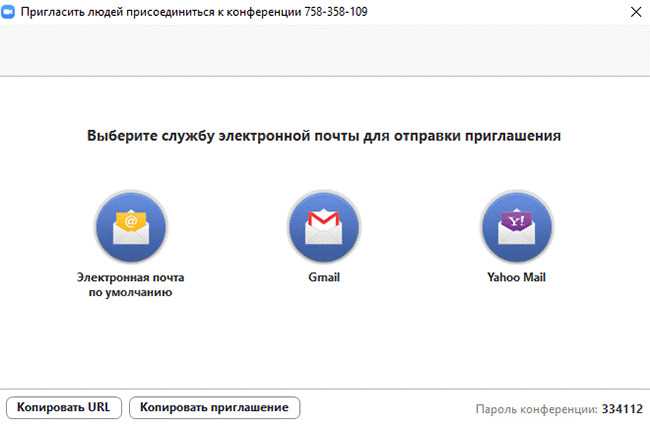Image resolution: width=650 pixels, height=424 pixels.
Task: Click the window title with conference 758-358-109
Action: click(x=194, y=12)
